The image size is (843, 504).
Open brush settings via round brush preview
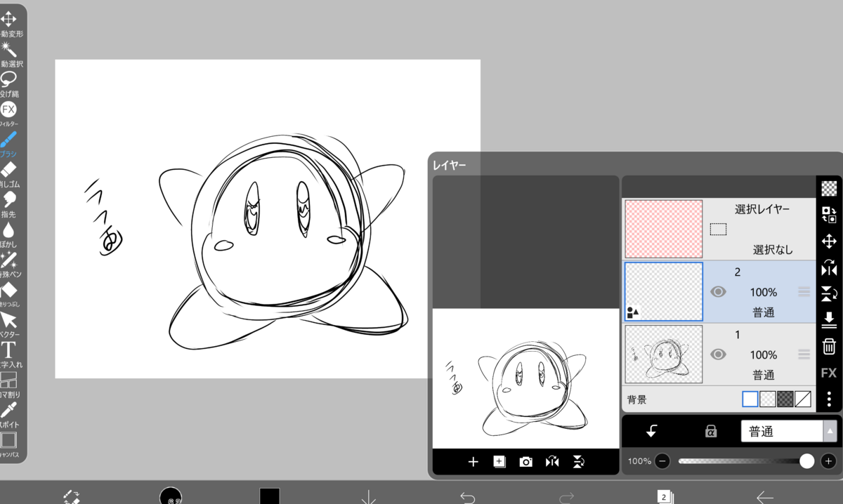(x=171, y=496)
